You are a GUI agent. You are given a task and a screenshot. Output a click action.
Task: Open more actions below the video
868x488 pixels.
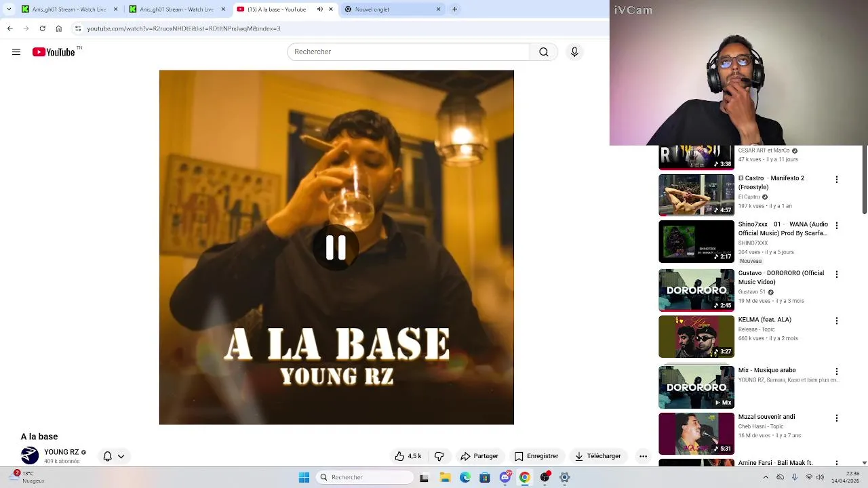pyautogui.click(x=643, y=456)
